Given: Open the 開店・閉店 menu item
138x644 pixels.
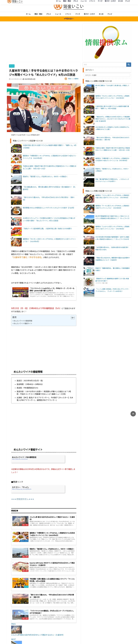Looking at the screenshot, I should 38,14.
